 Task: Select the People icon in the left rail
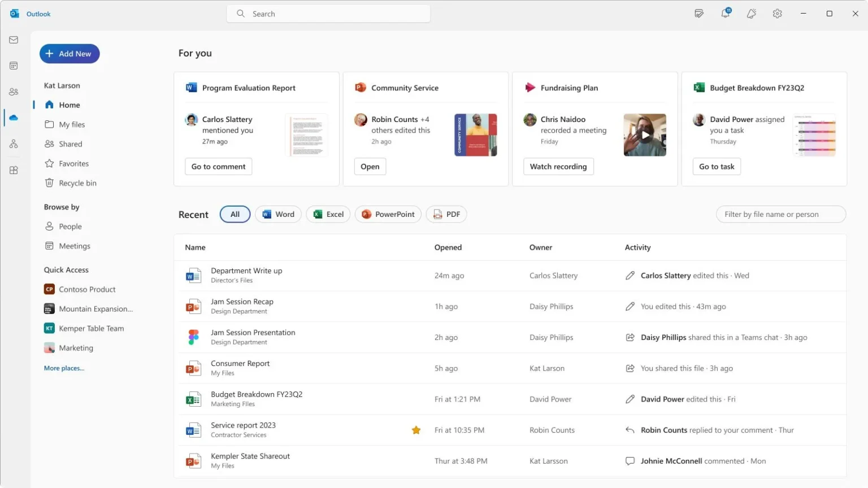(x=14, y=91)
